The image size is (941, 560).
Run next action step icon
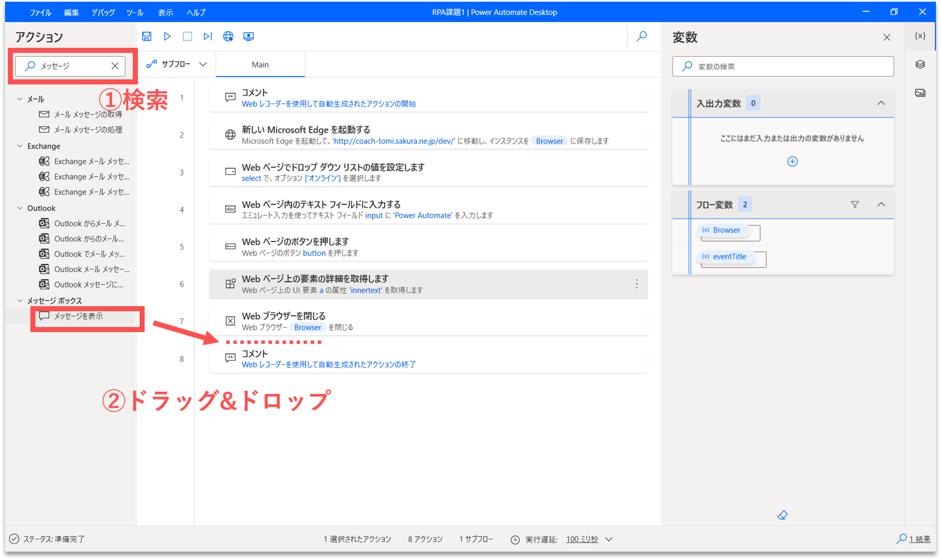pyautogui.click(x=208, y=37)
